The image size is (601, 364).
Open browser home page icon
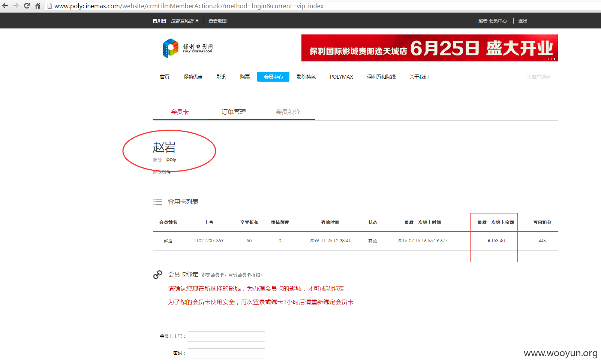(x=37, y=6)
